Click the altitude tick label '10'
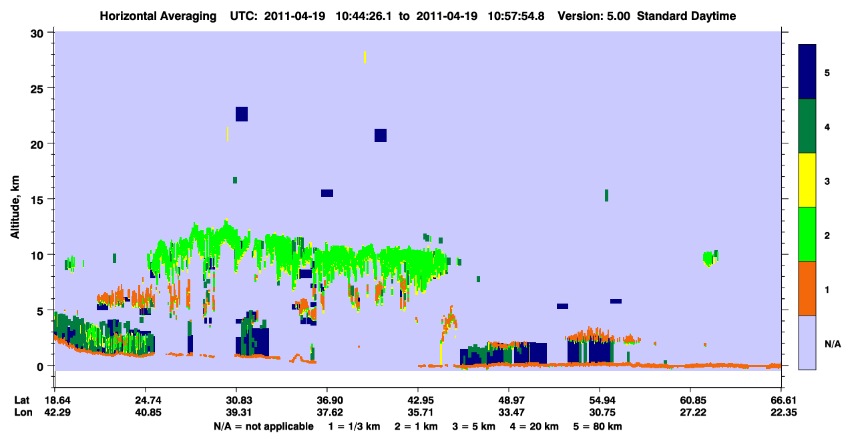The image size is (868, 445). pos(39,255)
